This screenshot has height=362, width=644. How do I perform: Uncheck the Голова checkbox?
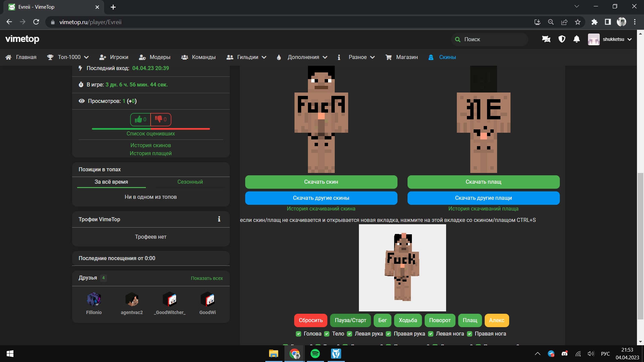click(299, 334)
